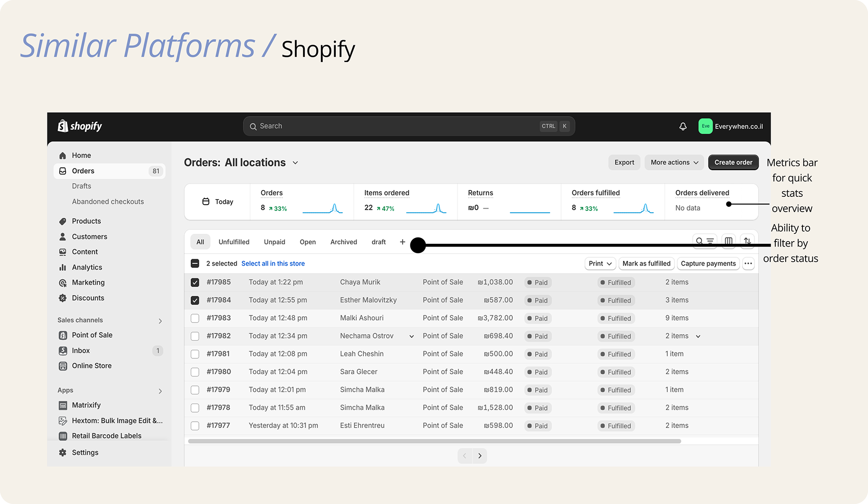Viewport: 868px width, 504px height.
Task: Click the horizontal table scrollbar
Action: pos(434,441)
